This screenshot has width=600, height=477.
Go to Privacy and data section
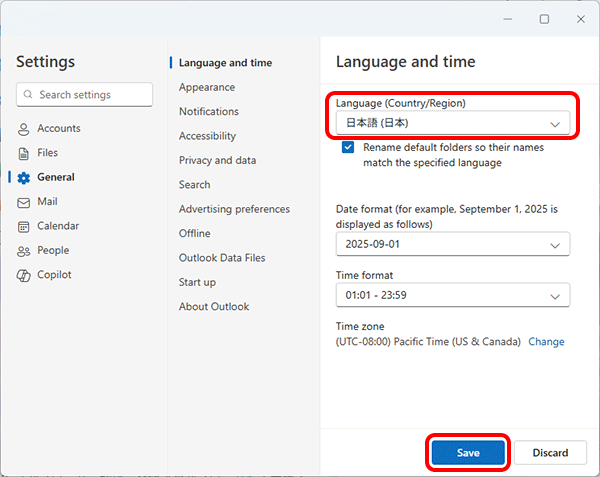(x=217, y=160)
